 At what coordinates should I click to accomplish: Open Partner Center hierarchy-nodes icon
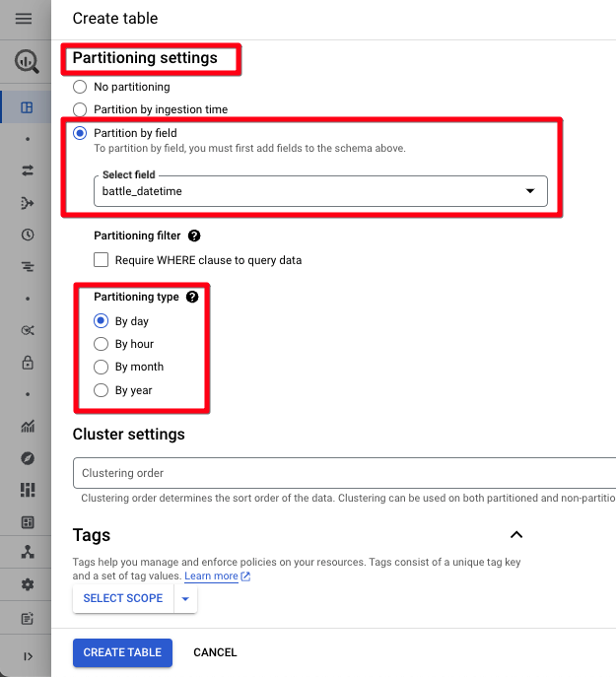pos(28,552)
